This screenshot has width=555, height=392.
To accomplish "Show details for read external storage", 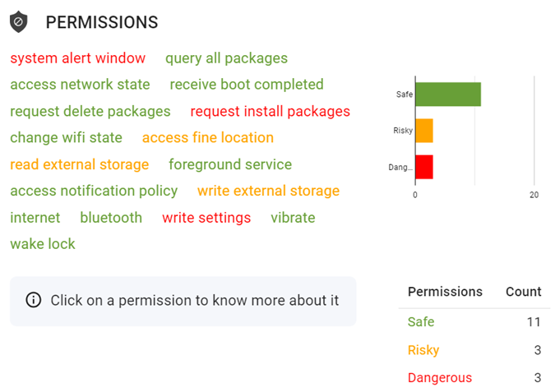I will pyautogui.click(x=80, y=164).
